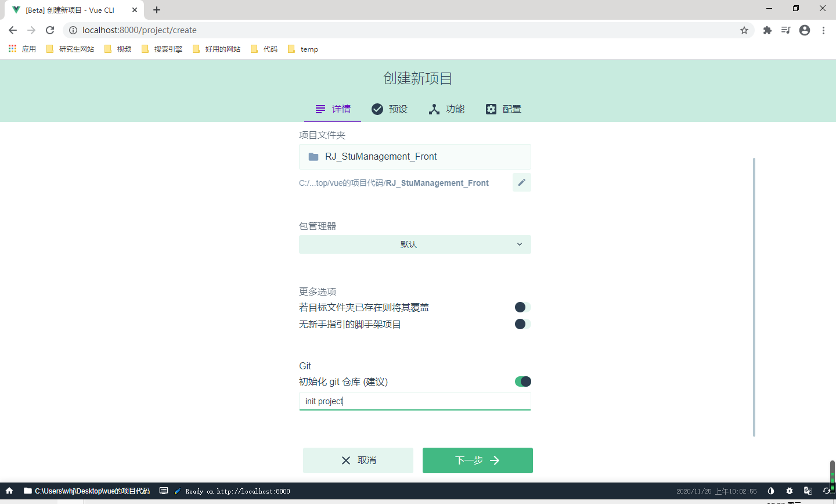This screenshot has height=504, width=836.
Task: Click the init project commit message field
Action: click(415, 401)
